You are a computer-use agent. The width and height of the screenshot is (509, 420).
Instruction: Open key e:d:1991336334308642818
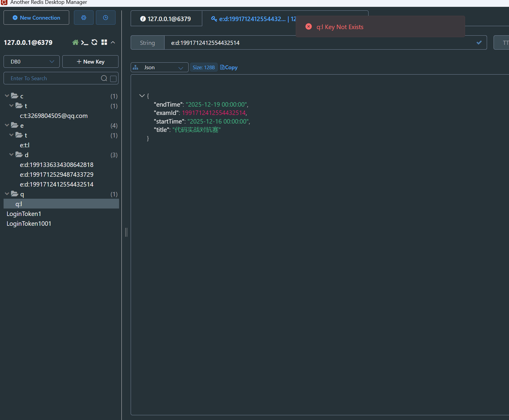coord(57,165)
